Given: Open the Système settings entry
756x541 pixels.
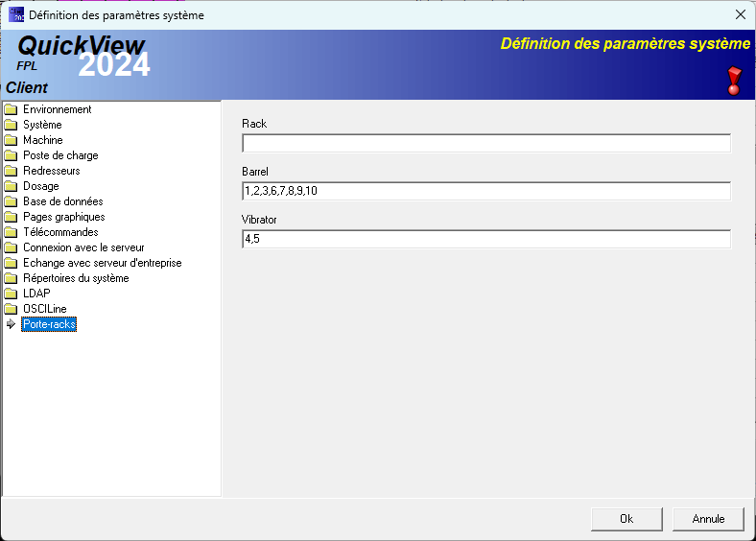Looking at the screenshot, I should pos(42,125).
